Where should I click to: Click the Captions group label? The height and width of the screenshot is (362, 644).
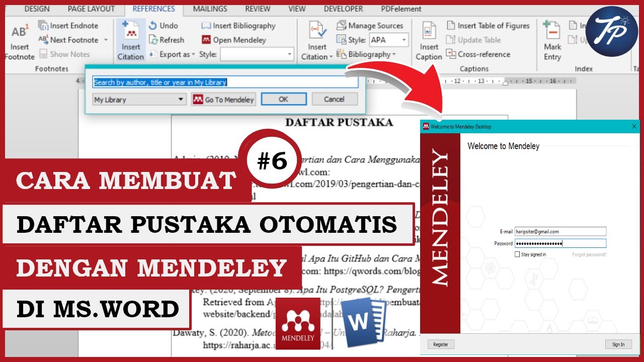[474, 69]
